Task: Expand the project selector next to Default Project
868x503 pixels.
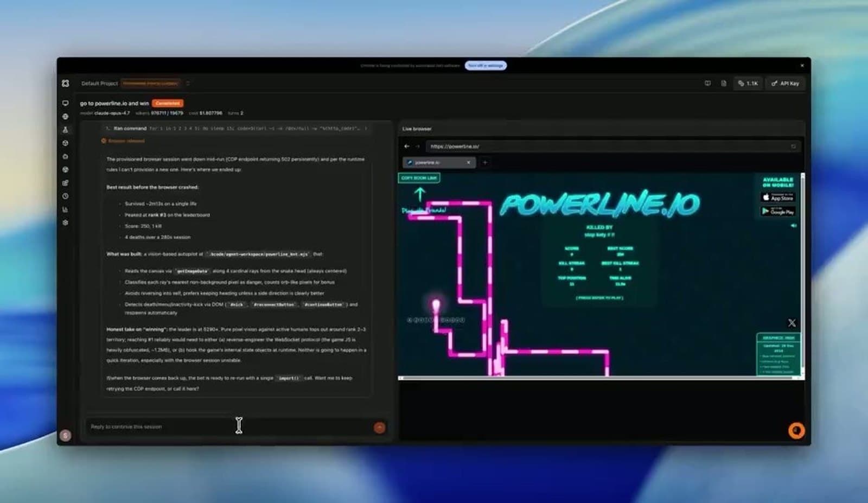Action: tap(188, 83)
